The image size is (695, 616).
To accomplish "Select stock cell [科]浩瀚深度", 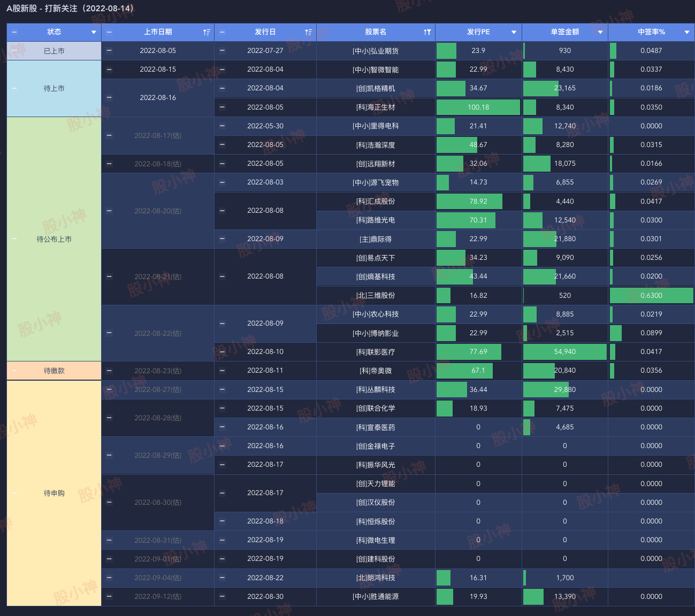I will tap(376, 145).
